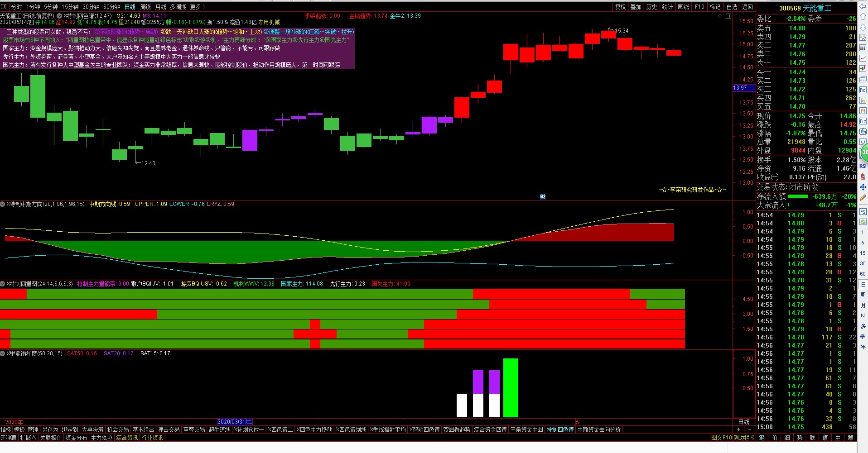Open the colored quote grid icon
This screenshot has width=868, height=453.
863,48
